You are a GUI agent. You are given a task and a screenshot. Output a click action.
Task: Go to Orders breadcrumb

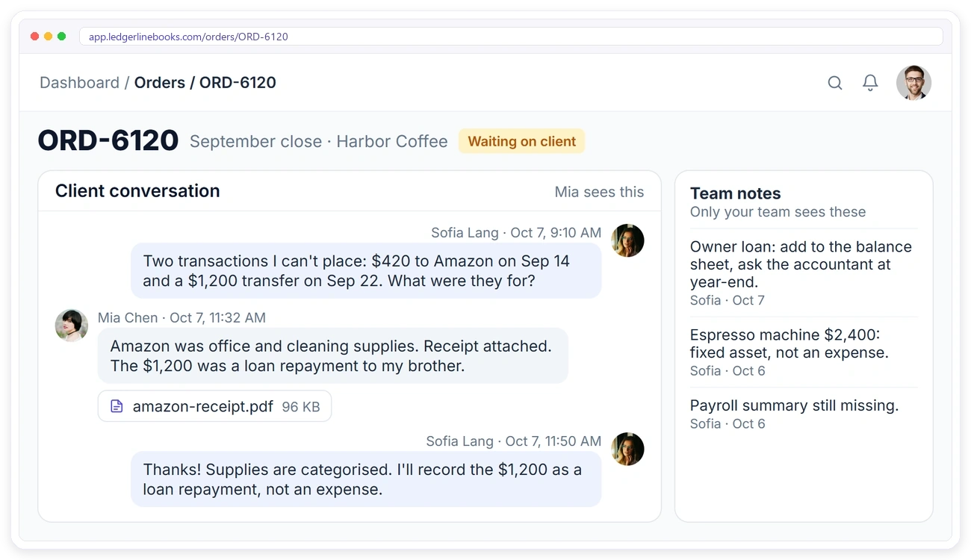(160, 83)
